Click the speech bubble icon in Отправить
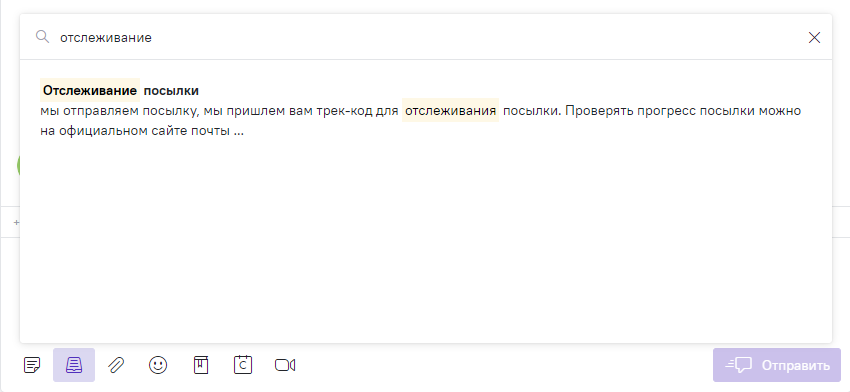850x392 pixels. [739, 365]
